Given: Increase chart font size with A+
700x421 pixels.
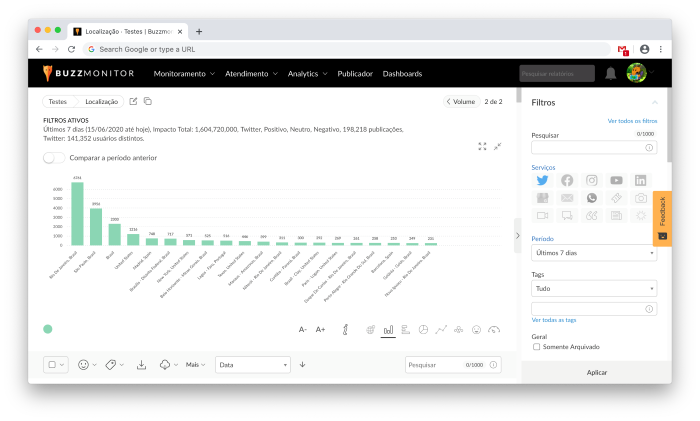Looking at the screenshot, I should click(321, 329).
